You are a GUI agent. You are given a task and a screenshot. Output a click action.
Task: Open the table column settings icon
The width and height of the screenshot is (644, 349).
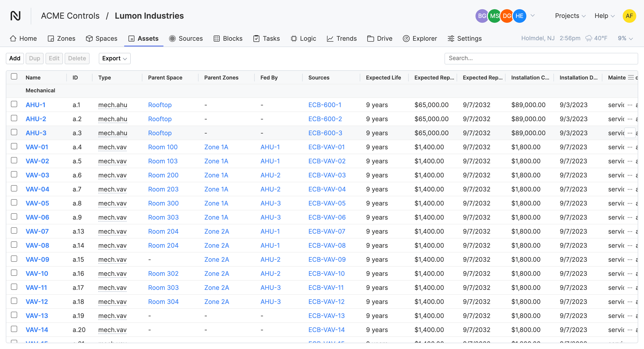(631, 78)
